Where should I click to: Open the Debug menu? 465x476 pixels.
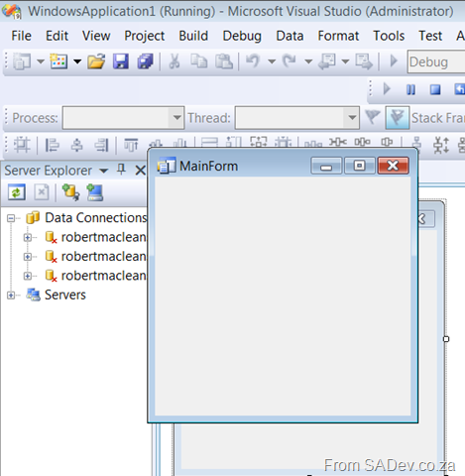click(x=242, y=36)
